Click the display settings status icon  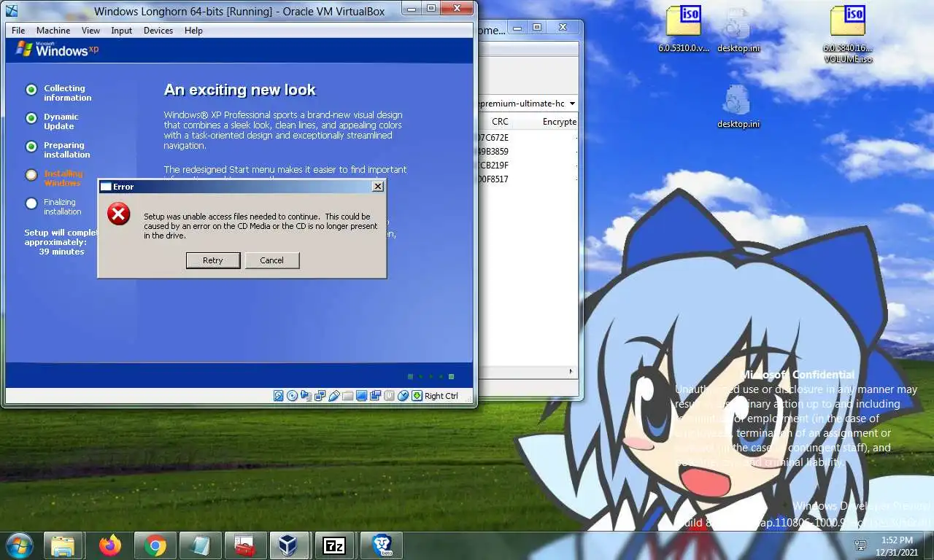(x=362, y=396)
